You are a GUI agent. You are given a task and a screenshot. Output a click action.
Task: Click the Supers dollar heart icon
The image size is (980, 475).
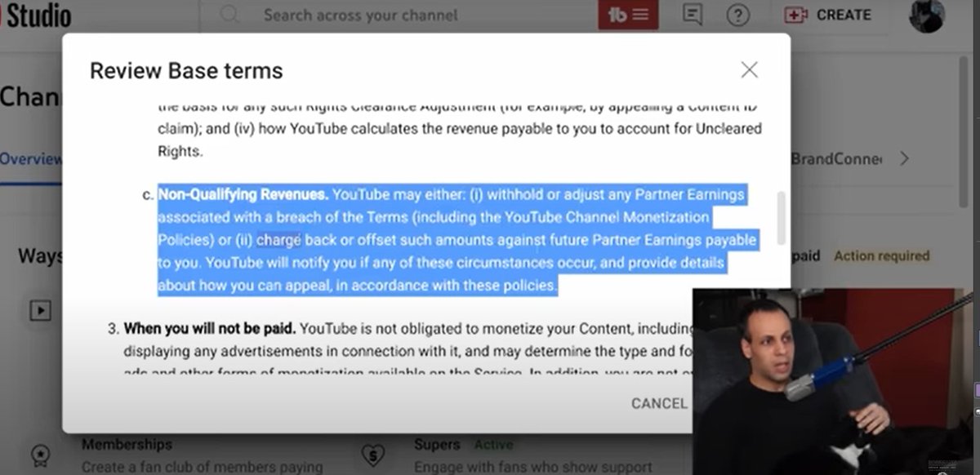pyautogui.click(x=372, y=454)
